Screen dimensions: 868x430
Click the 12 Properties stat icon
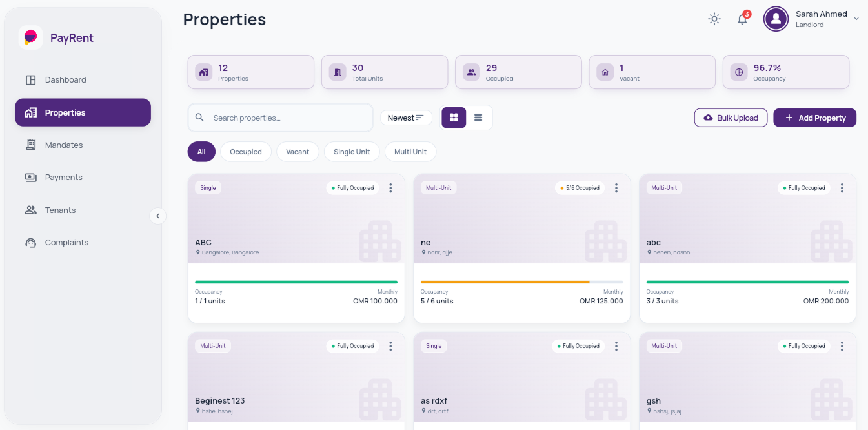pyautogui.click(x=204, y=72)
